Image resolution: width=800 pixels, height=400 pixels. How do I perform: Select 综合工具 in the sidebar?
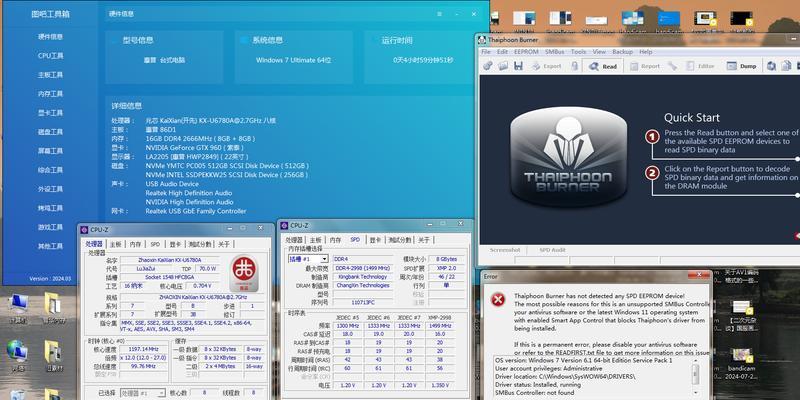[x=50, y=170]
